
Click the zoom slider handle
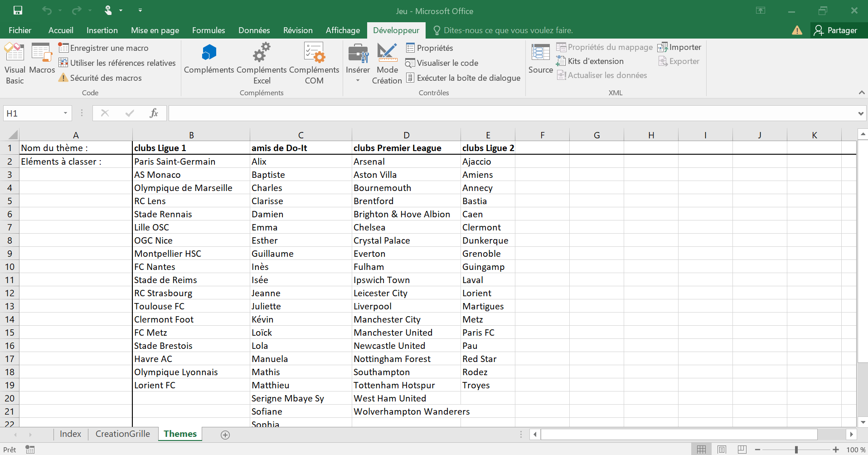(796, 450)
